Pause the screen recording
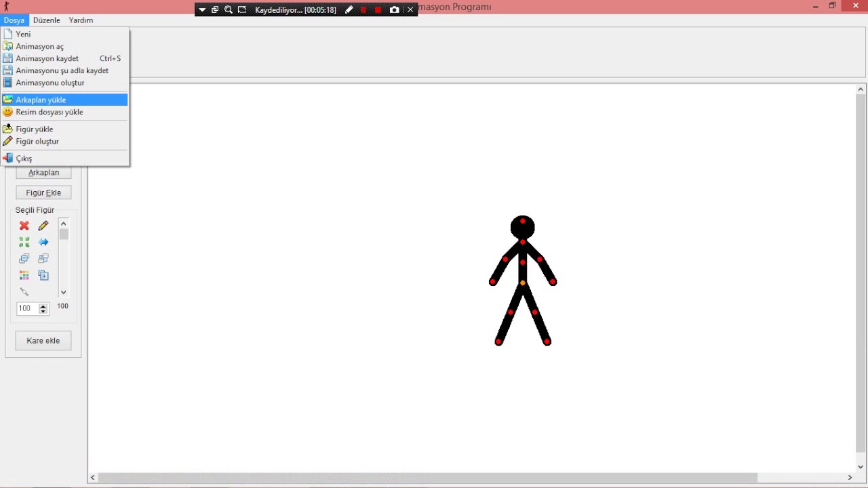This screenshot has width=868, height=488. point(363,10)
